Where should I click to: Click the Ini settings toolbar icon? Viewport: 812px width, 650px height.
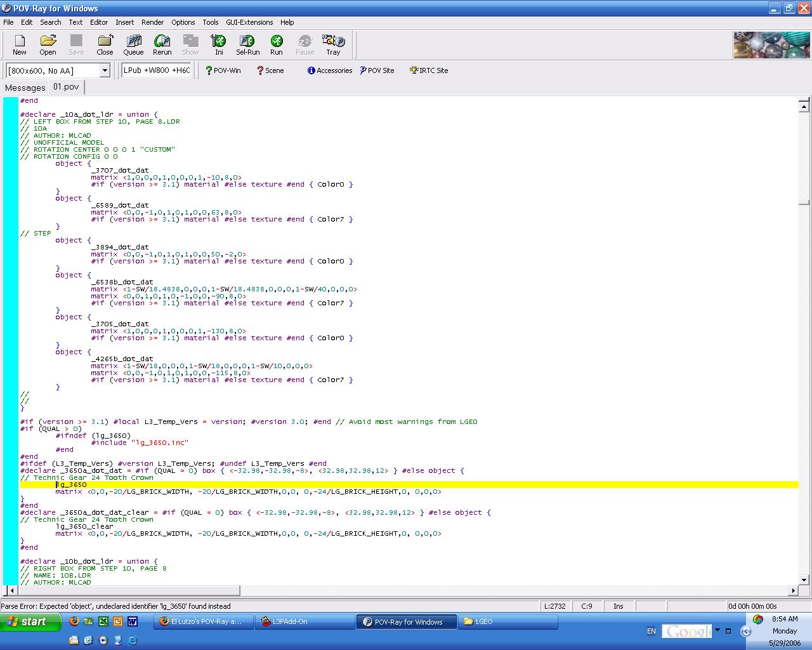pos(219,45)
